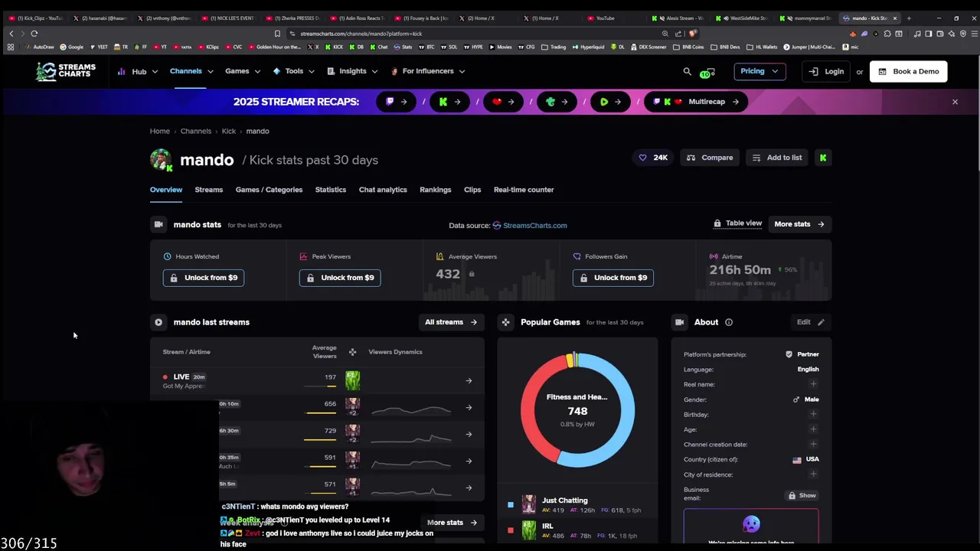Toggle the Just Chatting blue legend square
The width and height of the screenshot is (980, 551).
[x=511, y=504]
